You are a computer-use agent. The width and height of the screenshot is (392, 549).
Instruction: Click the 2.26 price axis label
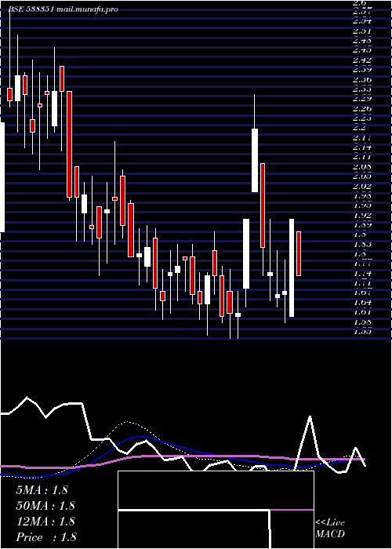361,109
